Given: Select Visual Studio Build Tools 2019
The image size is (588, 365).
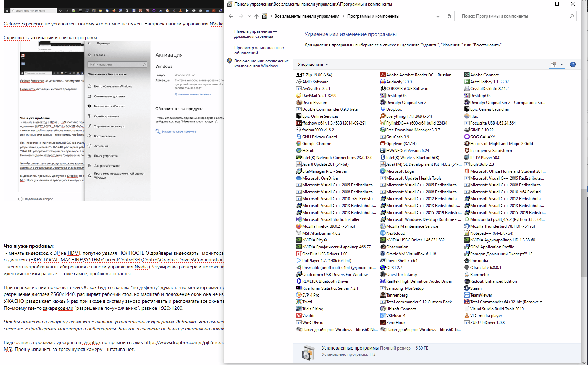Looking at the screenshot, I should click(494, 309).
